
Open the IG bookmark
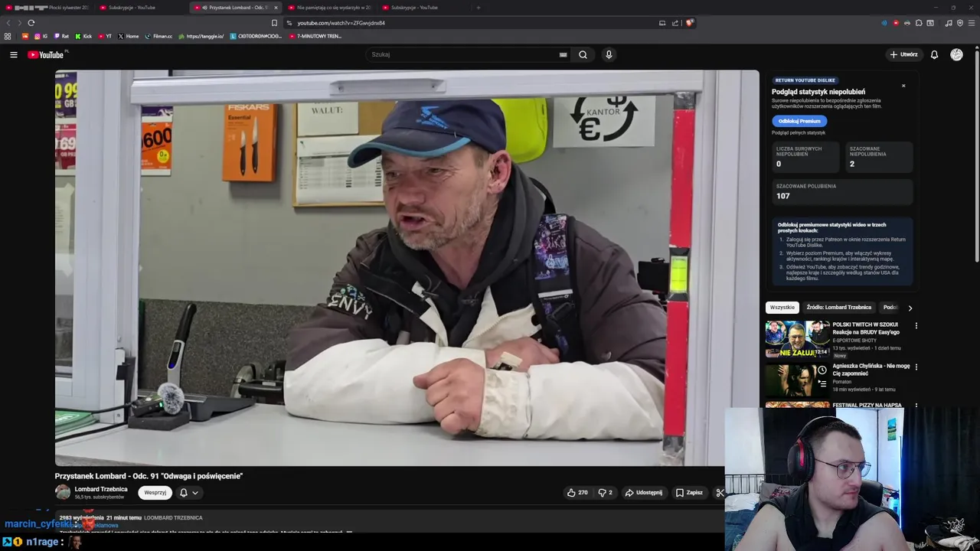point(41,36)
